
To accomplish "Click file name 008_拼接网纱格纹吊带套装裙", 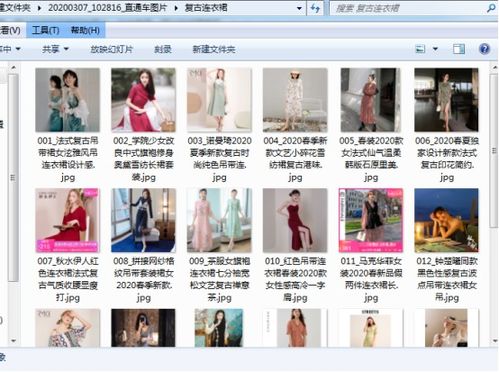I will (x=143, y=279).
